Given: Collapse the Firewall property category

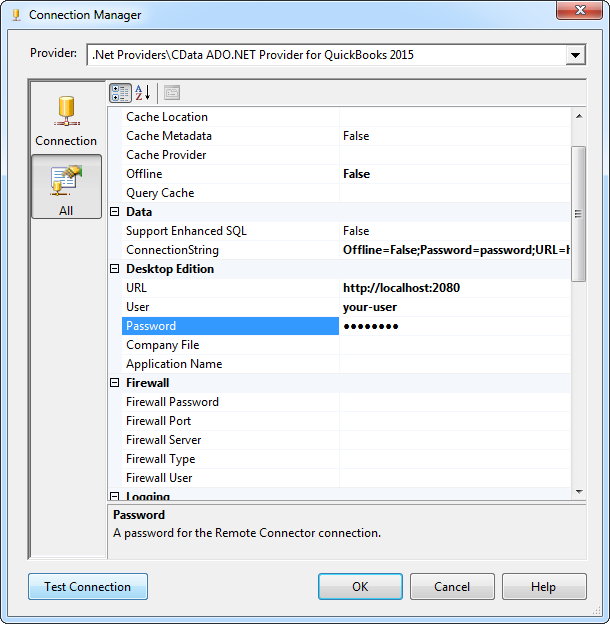Looking at the screenshot, I should [113, 383].
